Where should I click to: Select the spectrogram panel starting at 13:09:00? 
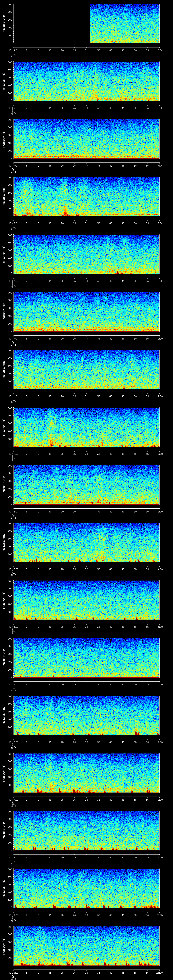point(87,312)
